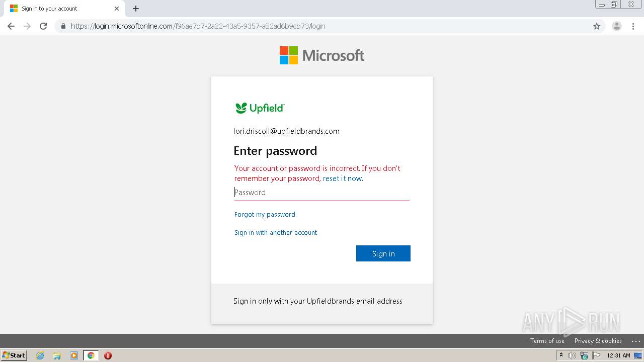Click the email lori.driscoll@upfieldbrands.com
Viewport: 644px width, 362px height.
click(x=286, y=131)
